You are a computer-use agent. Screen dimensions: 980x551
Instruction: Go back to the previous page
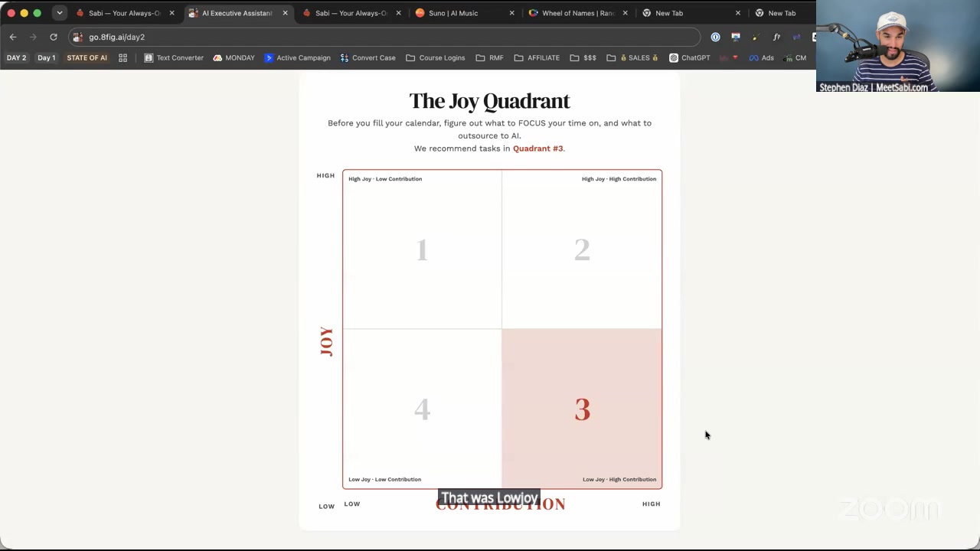coord(13,37)
